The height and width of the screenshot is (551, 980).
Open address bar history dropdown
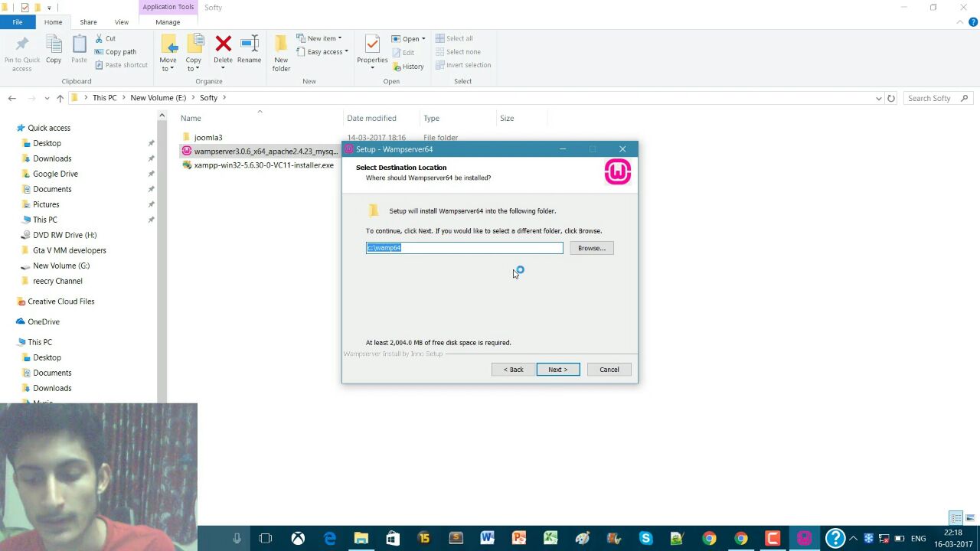pos(878,98)
